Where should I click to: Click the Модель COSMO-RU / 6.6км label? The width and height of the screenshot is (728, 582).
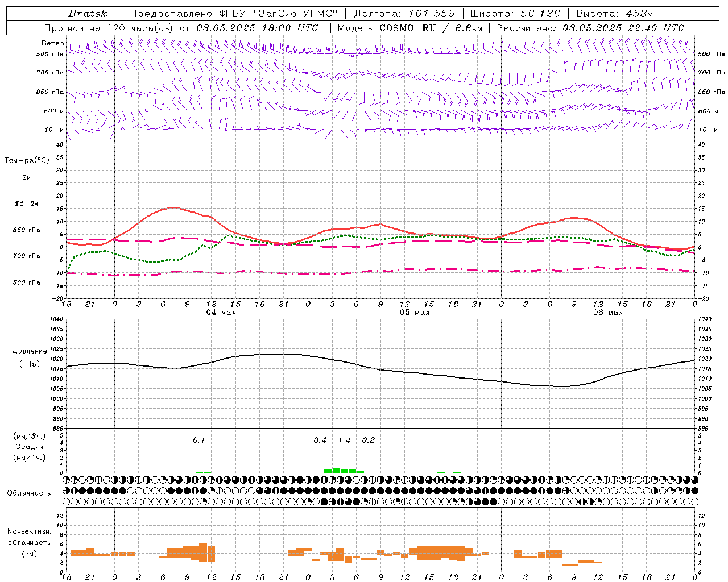point(410,28)
